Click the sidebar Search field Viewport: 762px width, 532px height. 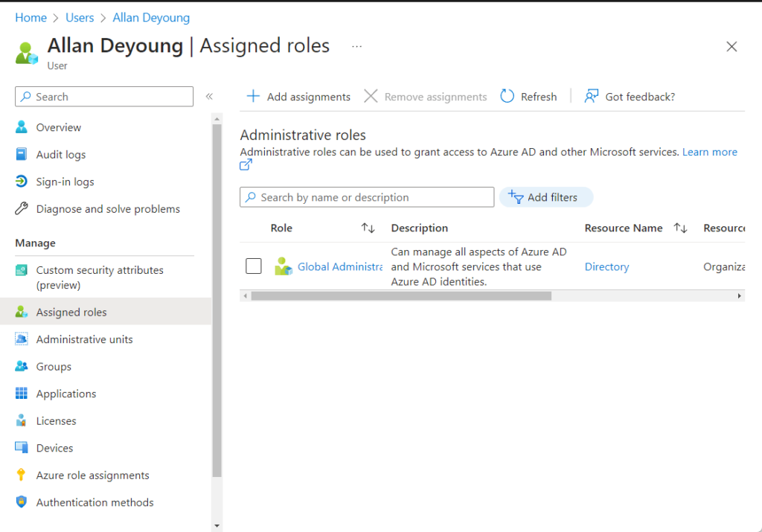(104, 96)
